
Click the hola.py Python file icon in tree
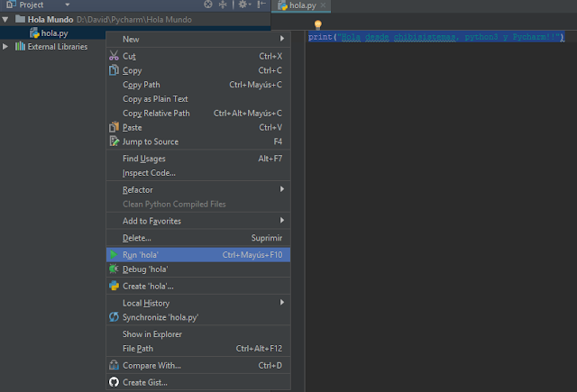[x=34, y=32]
